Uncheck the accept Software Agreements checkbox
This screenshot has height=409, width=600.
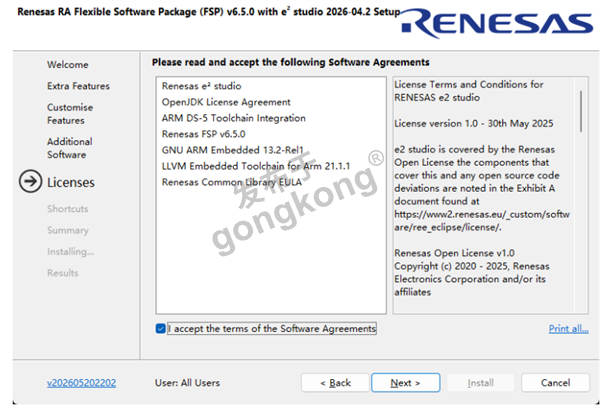(161, 329)
